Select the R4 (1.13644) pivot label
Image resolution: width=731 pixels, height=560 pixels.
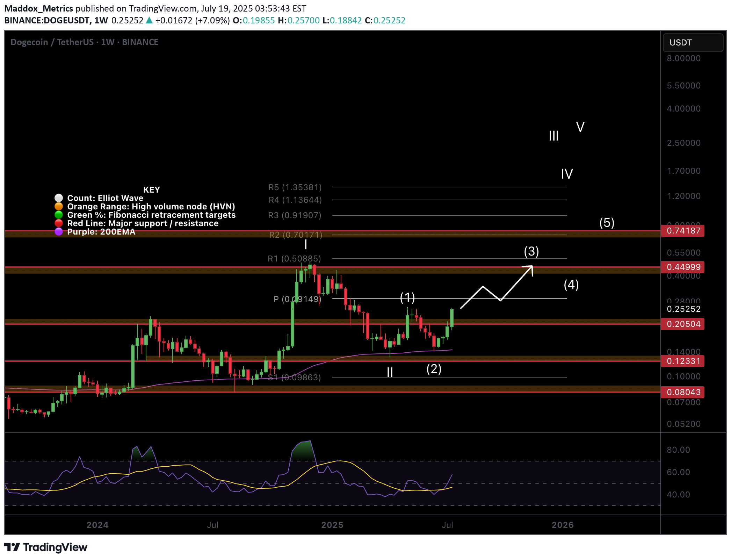pos(295,200)
